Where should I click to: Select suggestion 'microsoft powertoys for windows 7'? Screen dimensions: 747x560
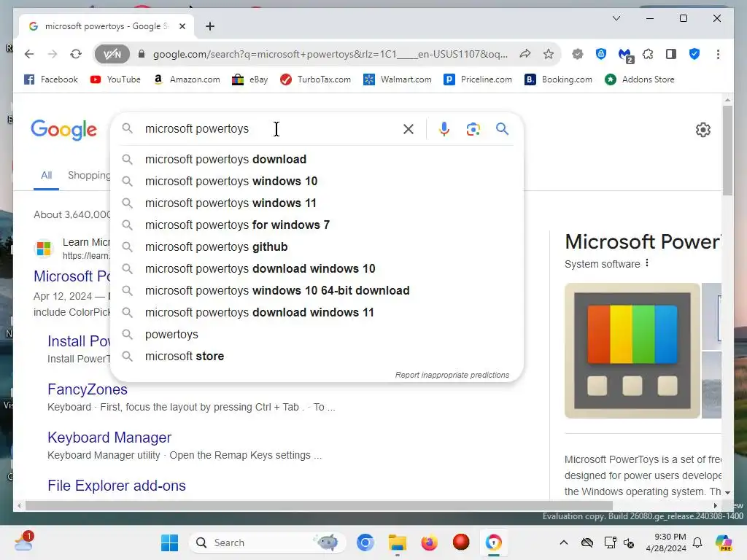(317, 225)
